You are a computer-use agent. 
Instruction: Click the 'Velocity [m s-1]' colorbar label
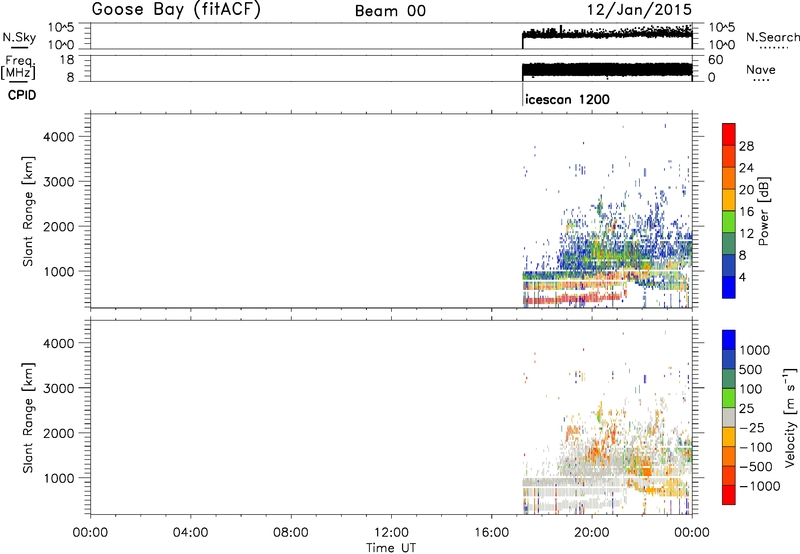790,417
